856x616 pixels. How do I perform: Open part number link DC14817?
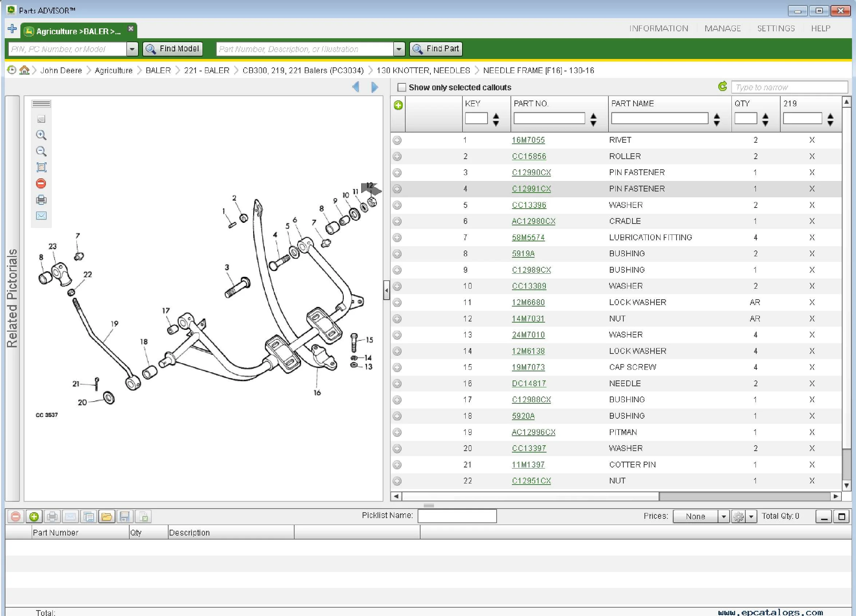529,383
